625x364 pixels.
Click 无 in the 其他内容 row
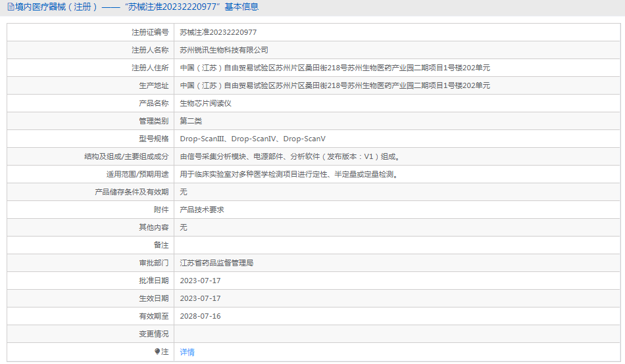pos(184,227)
